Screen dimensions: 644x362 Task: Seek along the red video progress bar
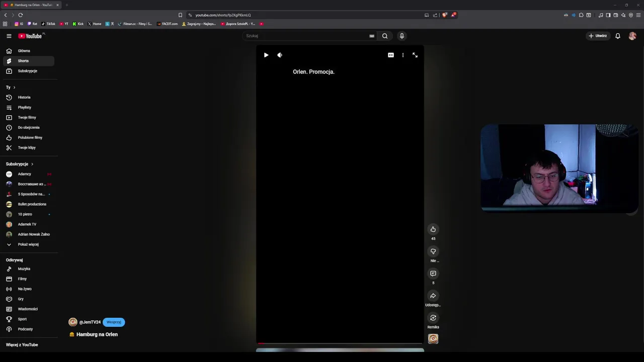[340, 343]
